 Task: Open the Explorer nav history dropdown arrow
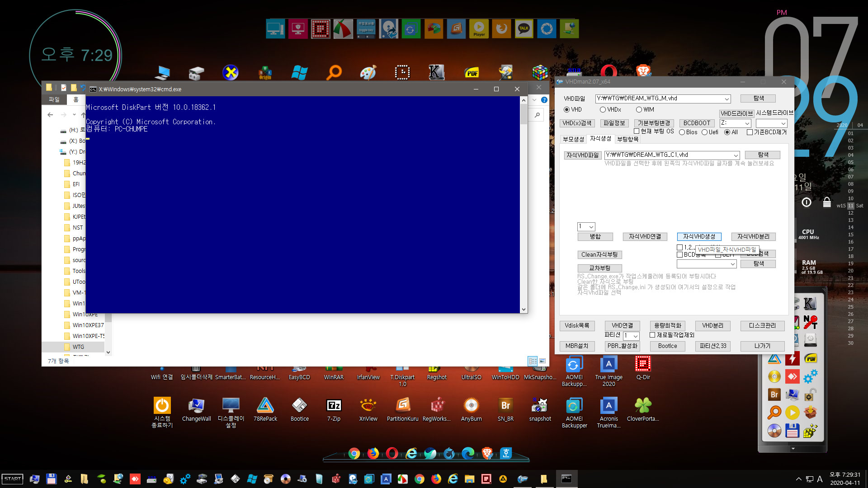click(74, 115)
